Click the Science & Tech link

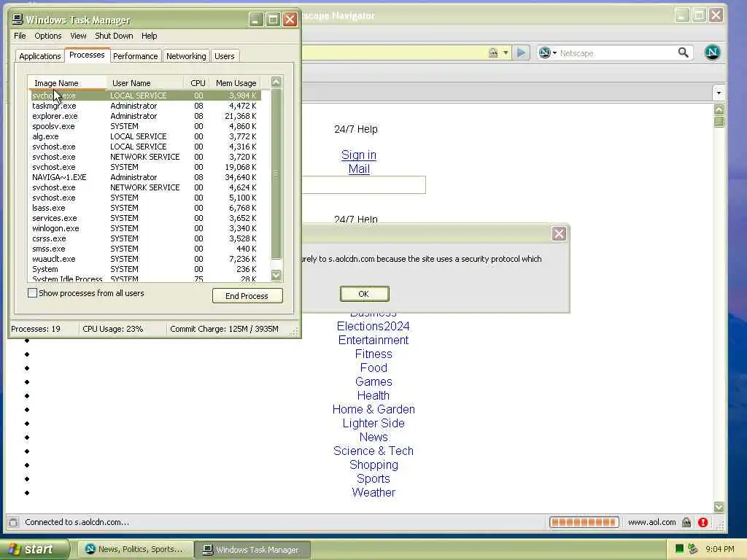coord(373,451)
